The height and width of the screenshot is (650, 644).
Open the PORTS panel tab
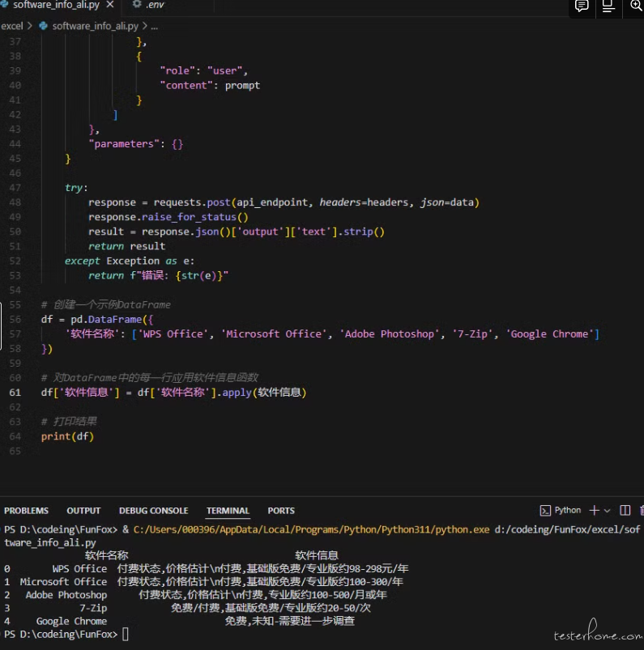281,511
